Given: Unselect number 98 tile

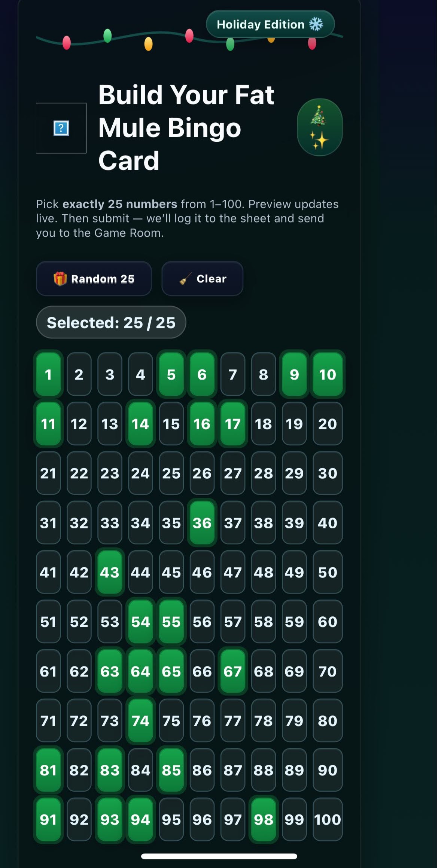Looking at the screenshot, I should click(263, 819).
